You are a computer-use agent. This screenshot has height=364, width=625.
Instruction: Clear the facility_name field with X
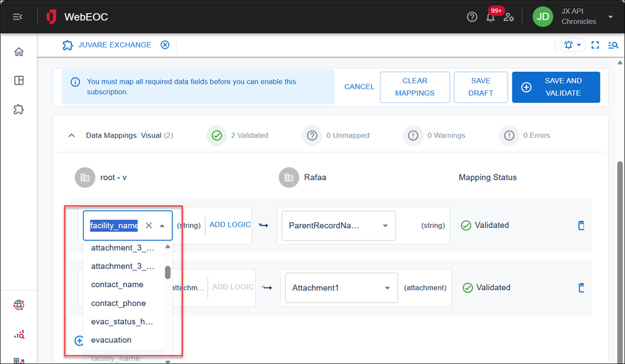point(149,225)
